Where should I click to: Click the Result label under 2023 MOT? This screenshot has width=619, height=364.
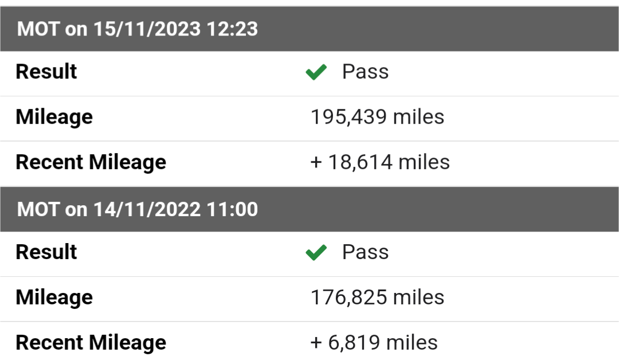point(46,72)
